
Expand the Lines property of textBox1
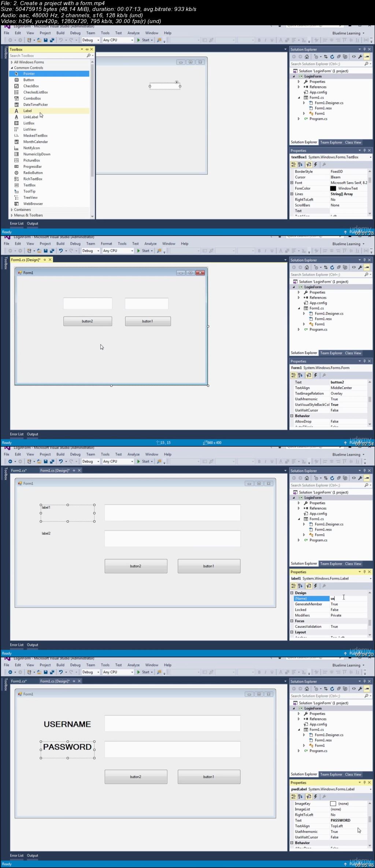pyautogui.click(x=292, y=194)
